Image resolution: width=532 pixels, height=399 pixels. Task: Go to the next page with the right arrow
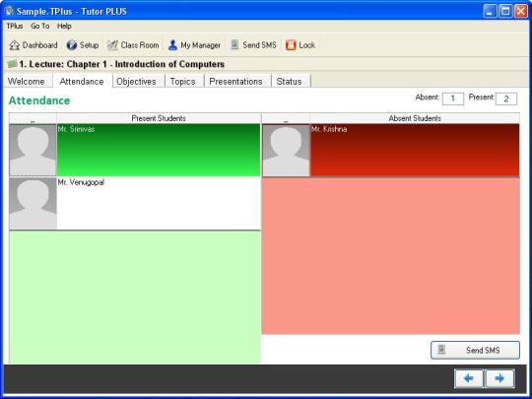tap(499, 378)
